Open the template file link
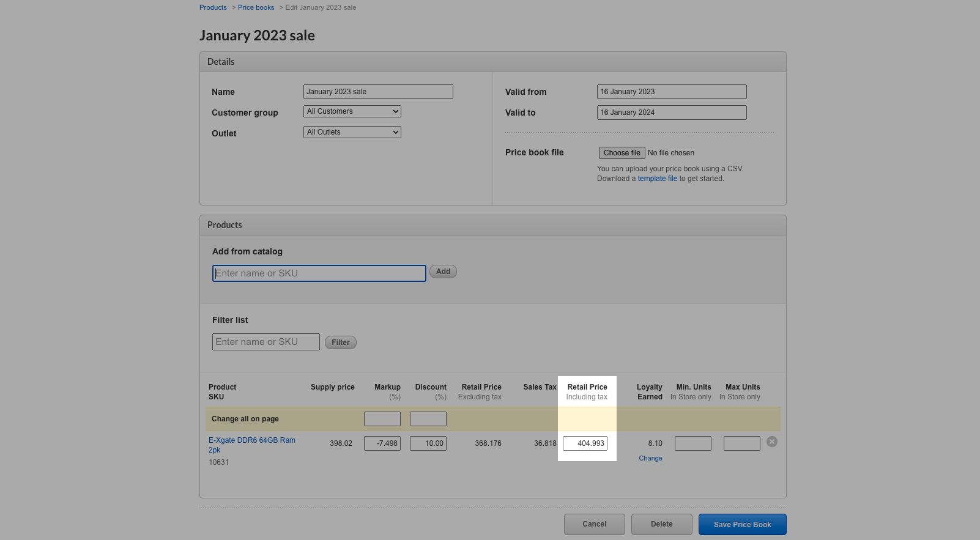 coord(657,179)
